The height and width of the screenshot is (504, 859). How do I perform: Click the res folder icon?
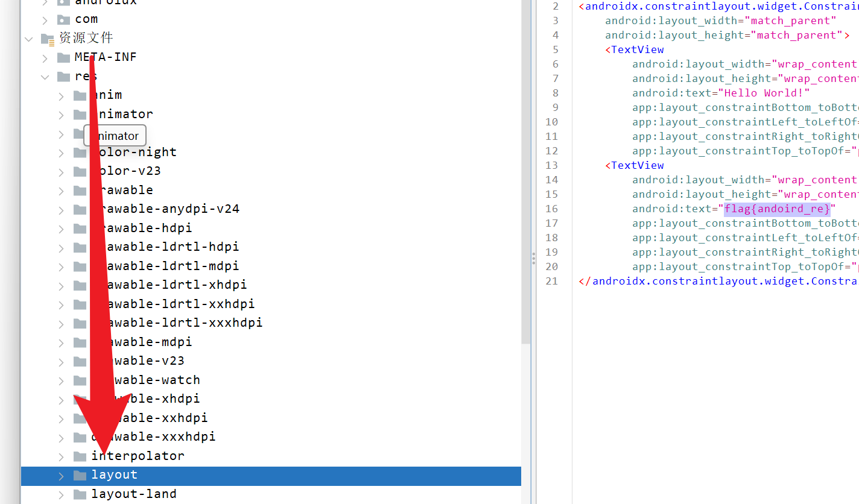coord(63,77)
